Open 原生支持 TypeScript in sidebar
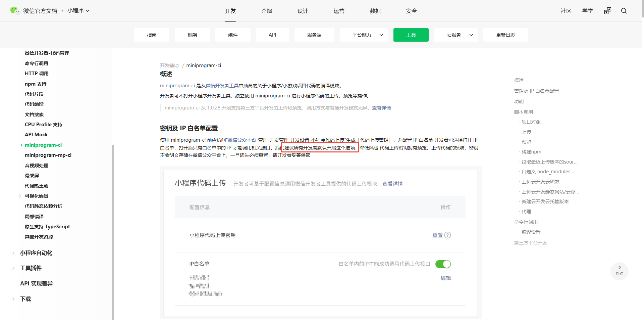The width and height of the screenshot is (644, 320). [x=47, y=227]
